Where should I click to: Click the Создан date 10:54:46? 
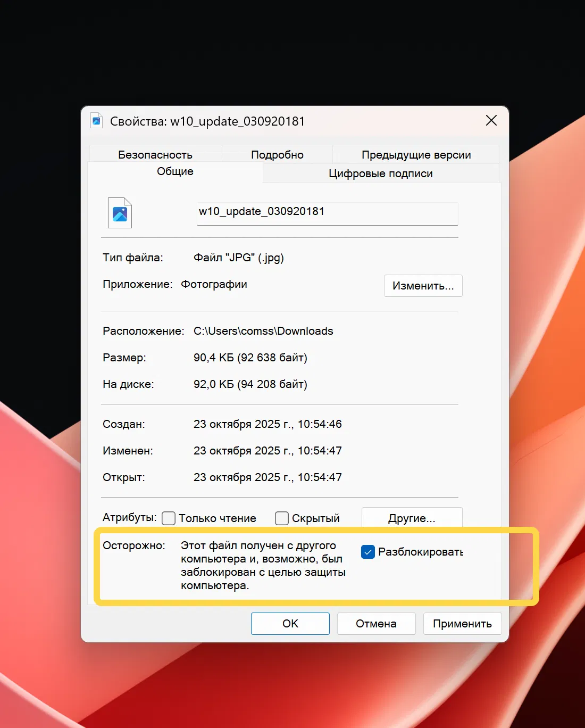tap(268, 424)
